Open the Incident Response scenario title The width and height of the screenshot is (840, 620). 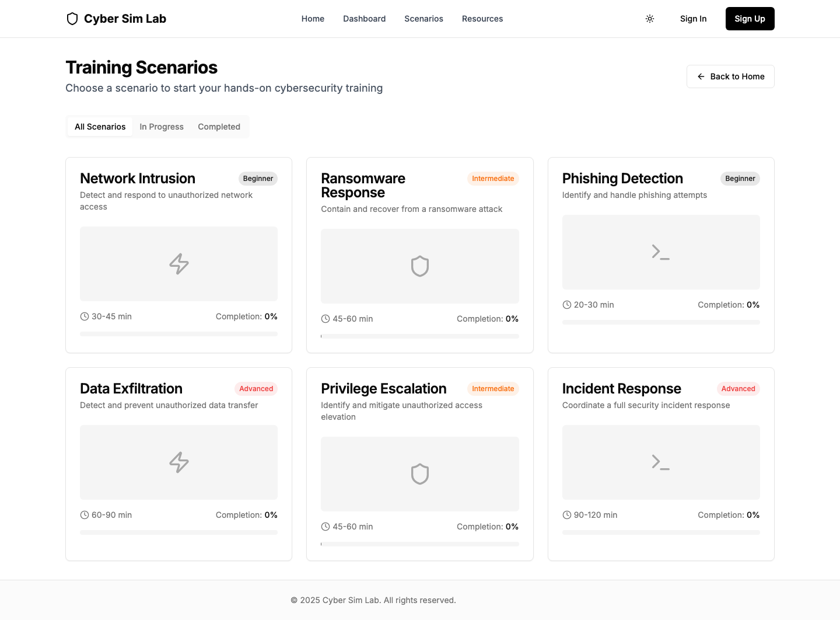pos(622,389)
